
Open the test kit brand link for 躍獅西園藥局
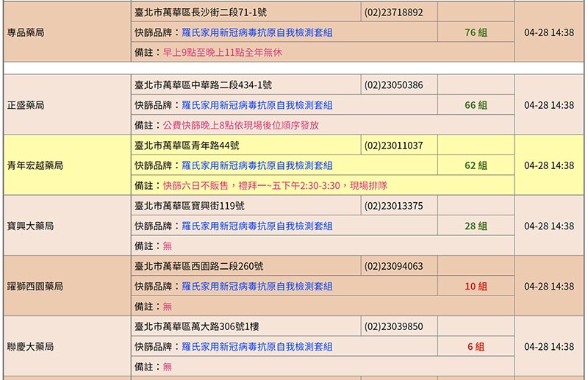click(257, 287)
